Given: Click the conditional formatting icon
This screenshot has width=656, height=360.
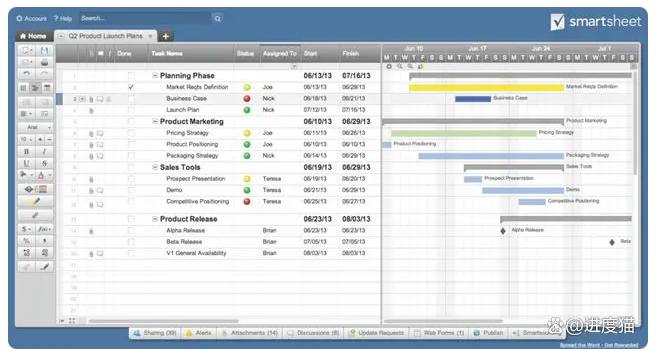Looking at the screenshot, I should coord(36,189).
